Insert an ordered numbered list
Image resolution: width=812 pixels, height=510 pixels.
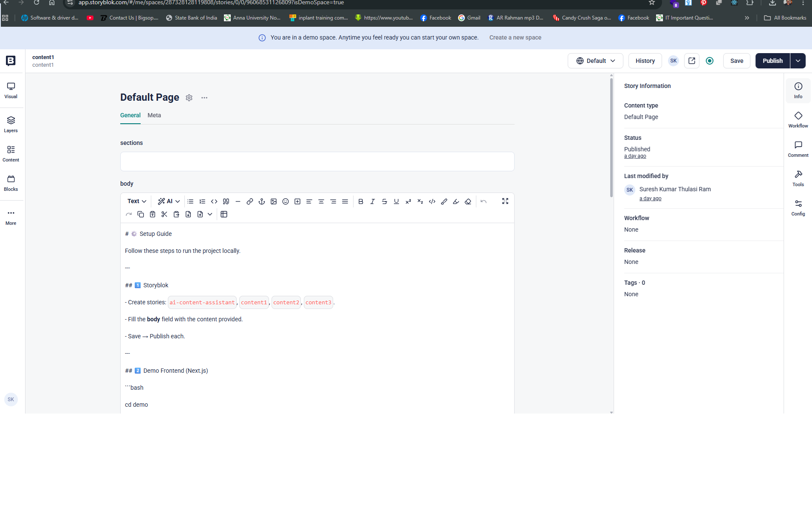(202, 201)
